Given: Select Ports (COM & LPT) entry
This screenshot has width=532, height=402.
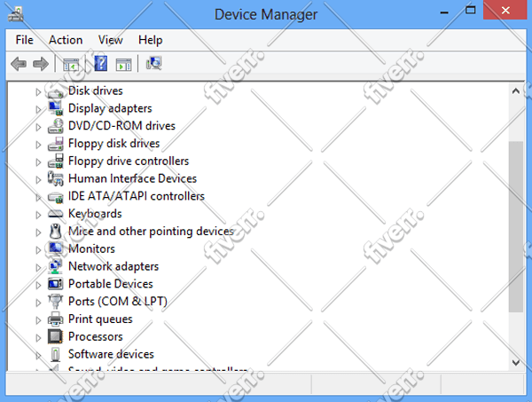Looking at the screenshot, I should 118,302.
